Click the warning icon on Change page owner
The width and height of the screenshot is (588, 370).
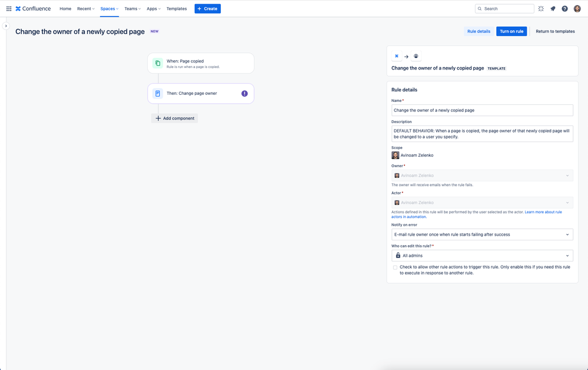(244, 94)
